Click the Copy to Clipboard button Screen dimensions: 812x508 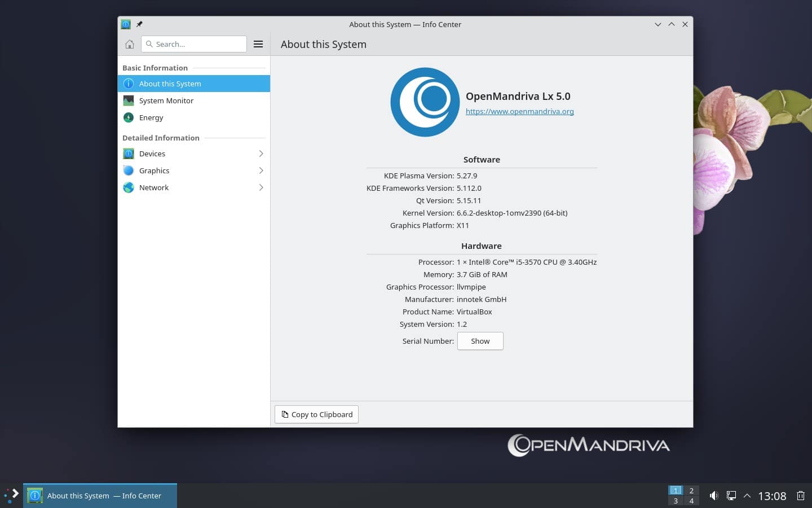click(x=316, y=414)
